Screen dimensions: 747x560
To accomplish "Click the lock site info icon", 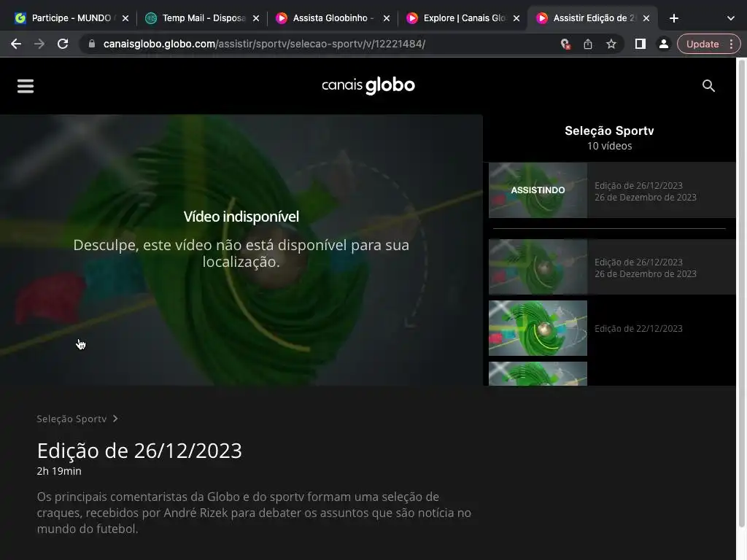I will [92, 44].
